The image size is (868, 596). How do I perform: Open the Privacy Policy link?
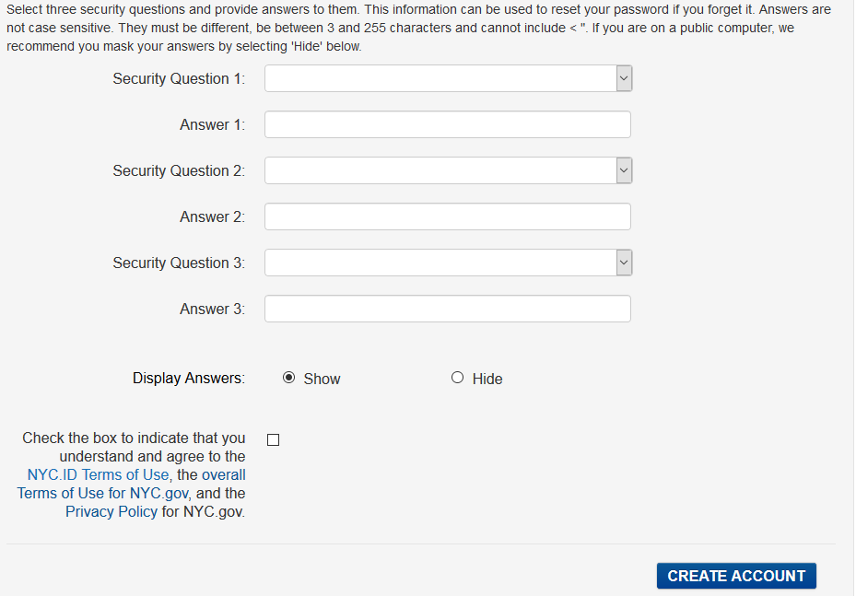coord(111,511)
